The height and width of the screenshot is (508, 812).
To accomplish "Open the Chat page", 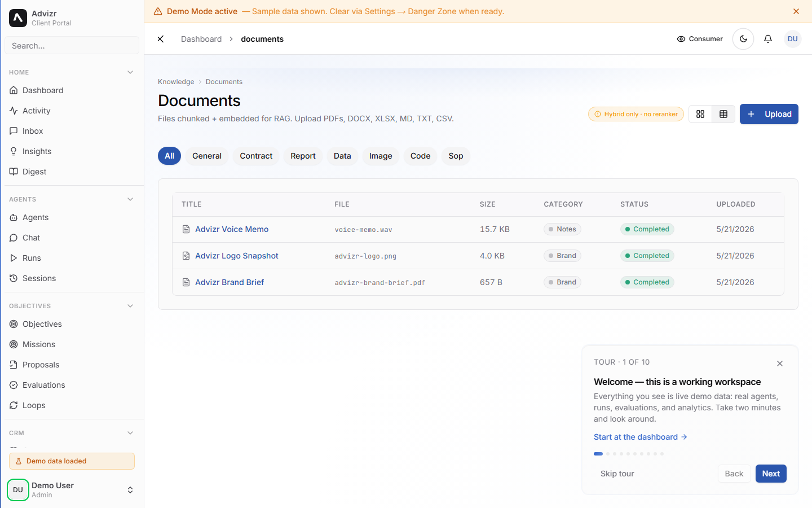I will point(72,238).
